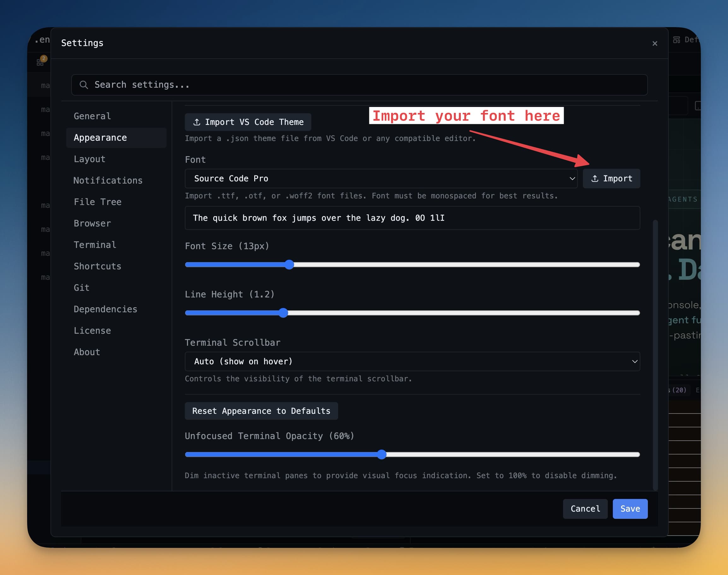Adjust the Font Size slider
The width and height of the screenshot is (728, 575).
(x=412, y=265)
